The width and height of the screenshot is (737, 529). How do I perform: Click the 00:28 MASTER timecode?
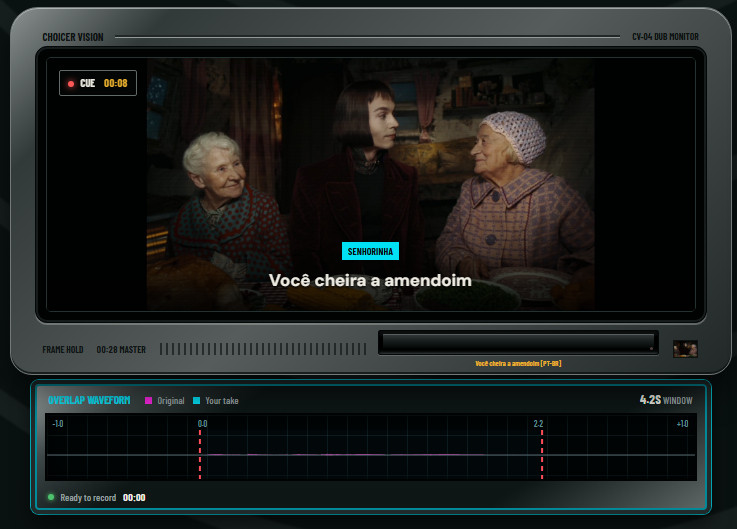(x=121, y=349)
